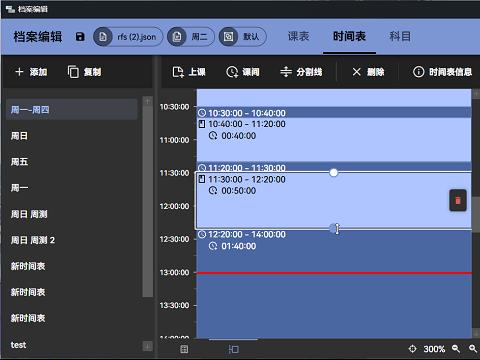Open the rfs (2).json file chip
Screen dimensions: 480x360
coord(128,37)
